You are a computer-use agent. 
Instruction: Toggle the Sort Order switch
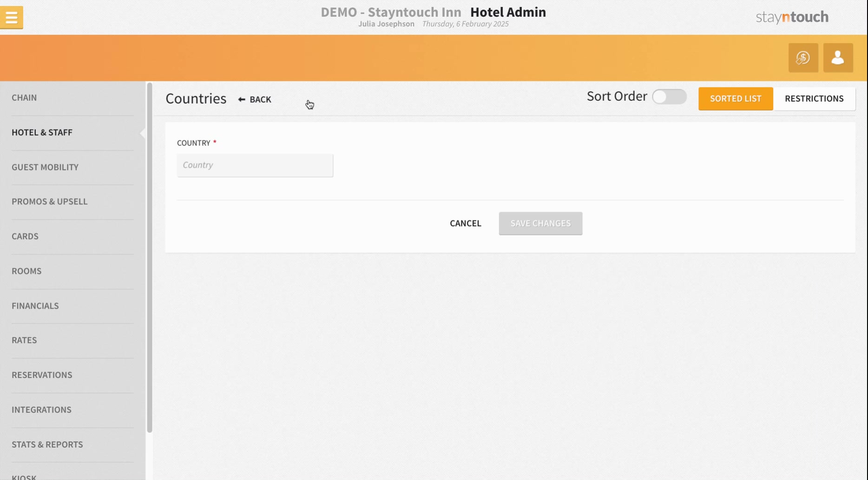click(x=669, y=97)
